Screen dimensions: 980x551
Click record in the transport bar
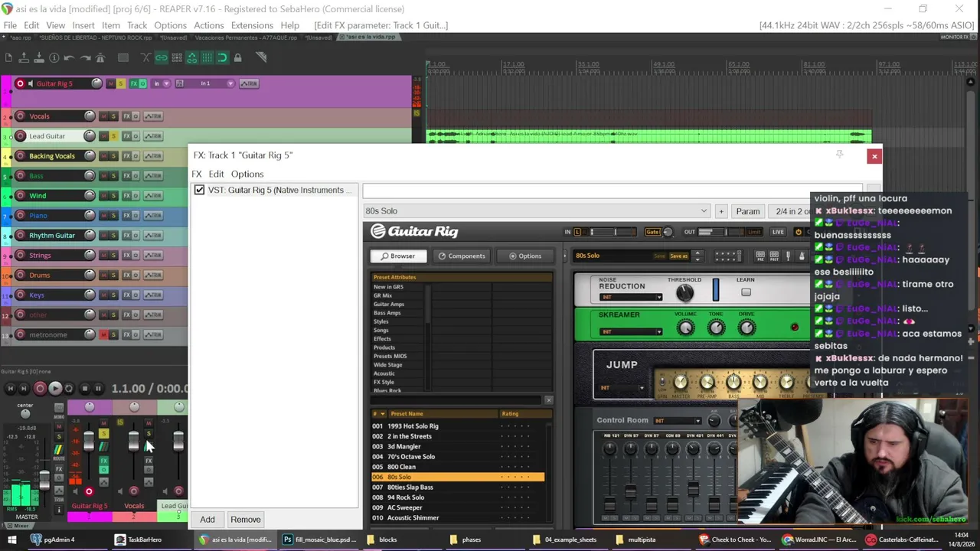click(40, 389)
